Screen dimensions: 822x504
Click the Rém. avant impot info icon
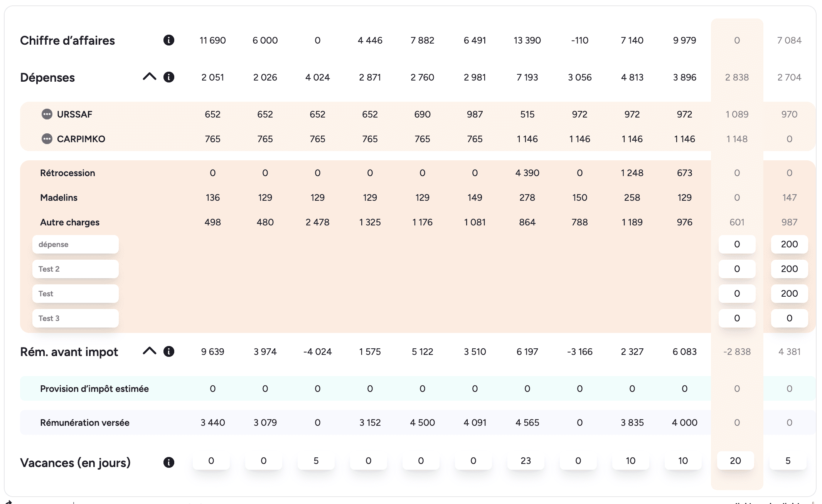pos(168,351)
